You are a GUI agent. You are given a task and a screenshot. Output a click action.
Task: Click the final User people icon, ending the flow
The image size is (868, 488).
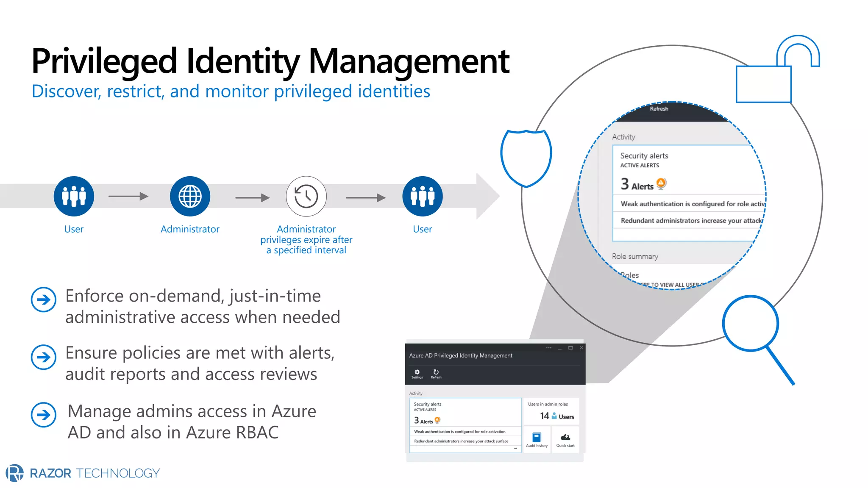[423, 196]
